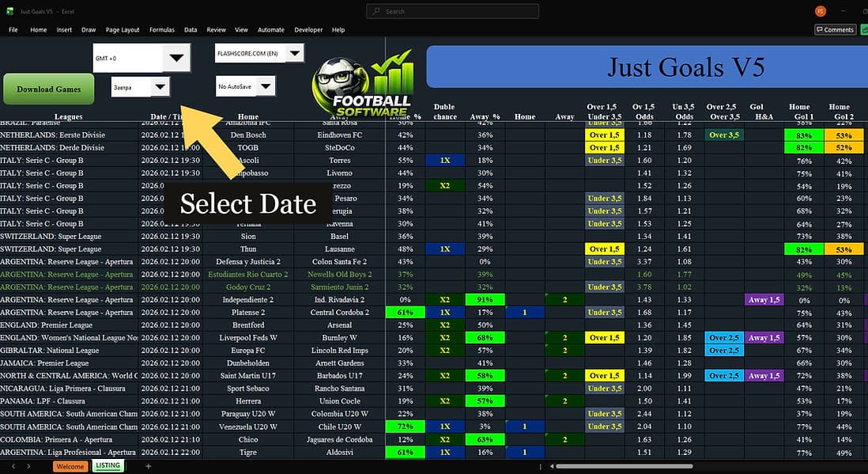Click the Football Software logo
Screen dimensions: 868x474
point(364,83)
